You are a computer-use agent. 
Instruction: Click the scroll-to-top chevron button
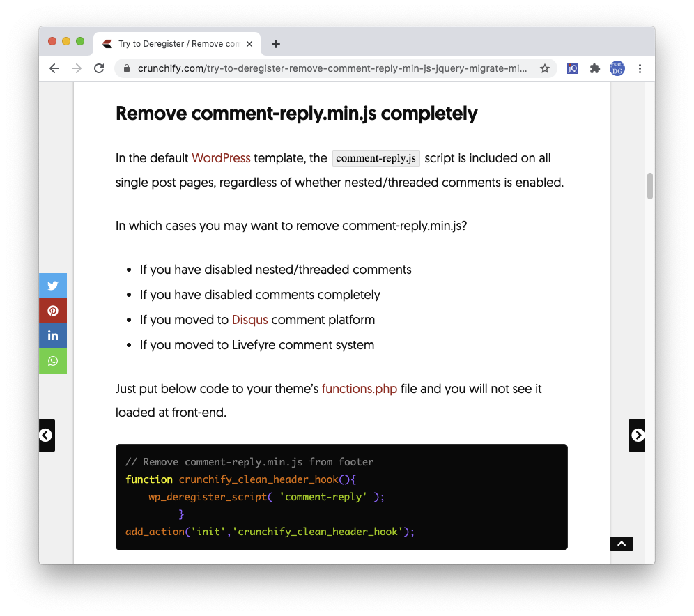point(622,544)
